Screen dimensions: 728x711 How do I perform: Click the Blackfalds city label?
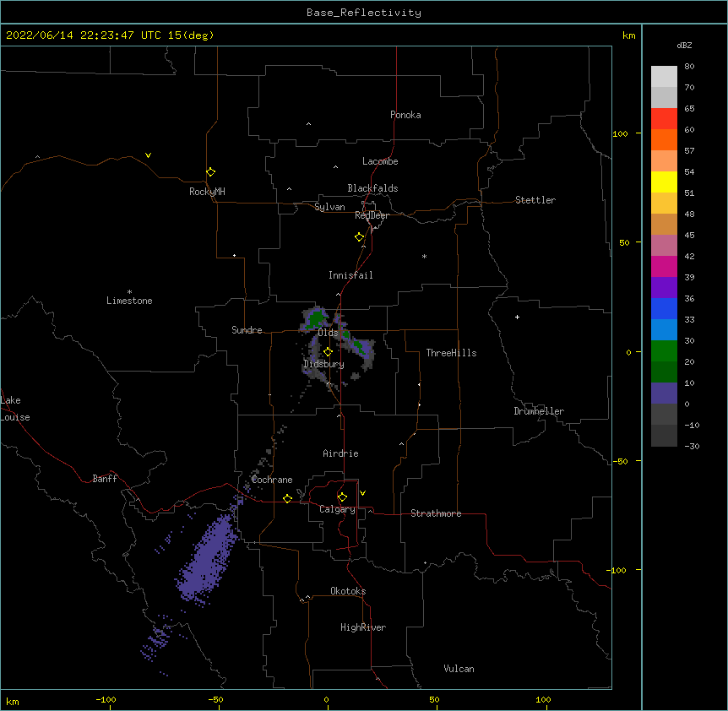click(x=372, y=188)
